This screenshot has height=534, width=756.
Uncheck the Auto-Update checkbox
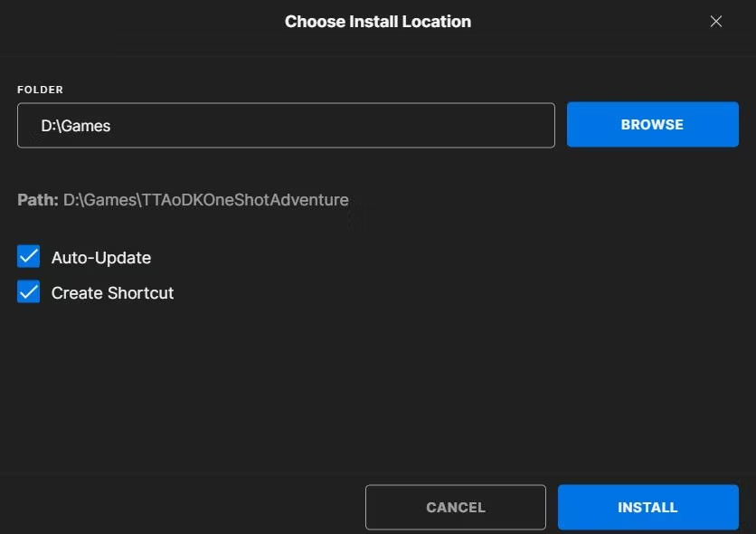pyautogui.click(x=28, y=256)
